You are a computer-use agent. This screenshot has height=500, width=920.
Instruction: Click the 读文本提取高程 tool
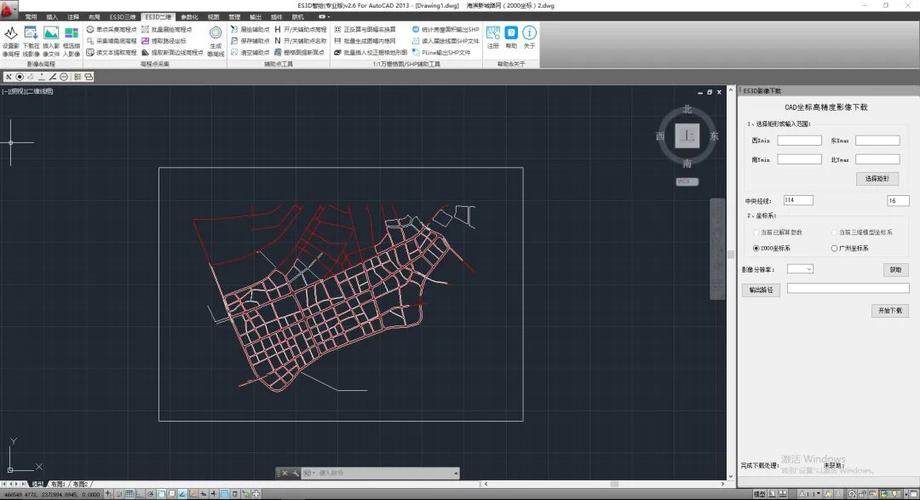point(111,52)
